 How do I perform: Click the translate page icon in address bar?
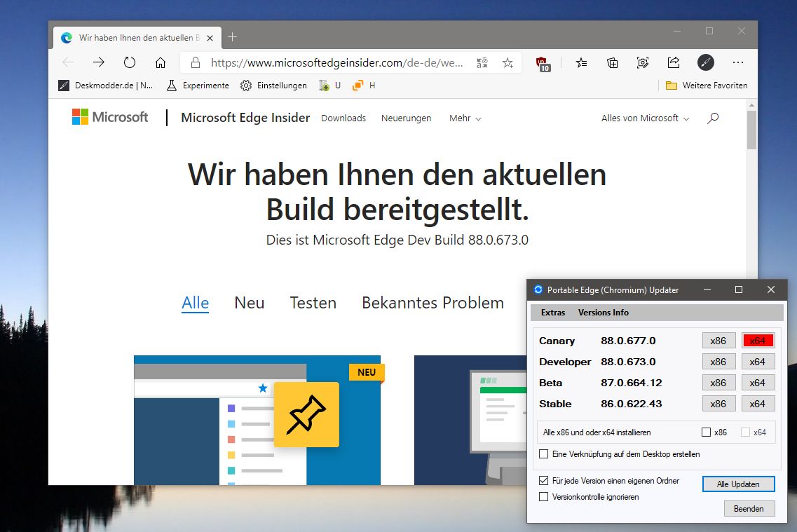pyautogui.click(x=482, y=62)
